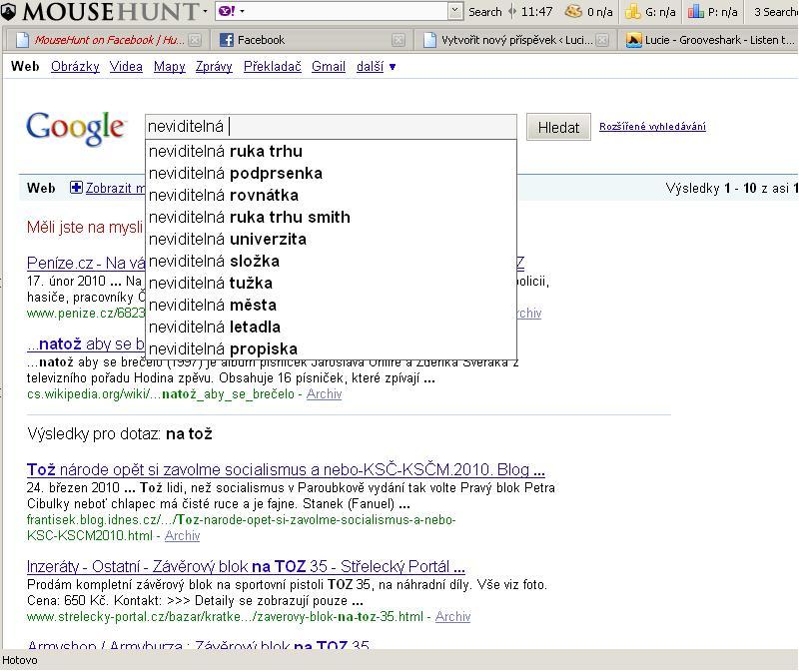Close the MouseHunt on Facebook tab
Screen dimensions: 802x672
coord(195,40)
